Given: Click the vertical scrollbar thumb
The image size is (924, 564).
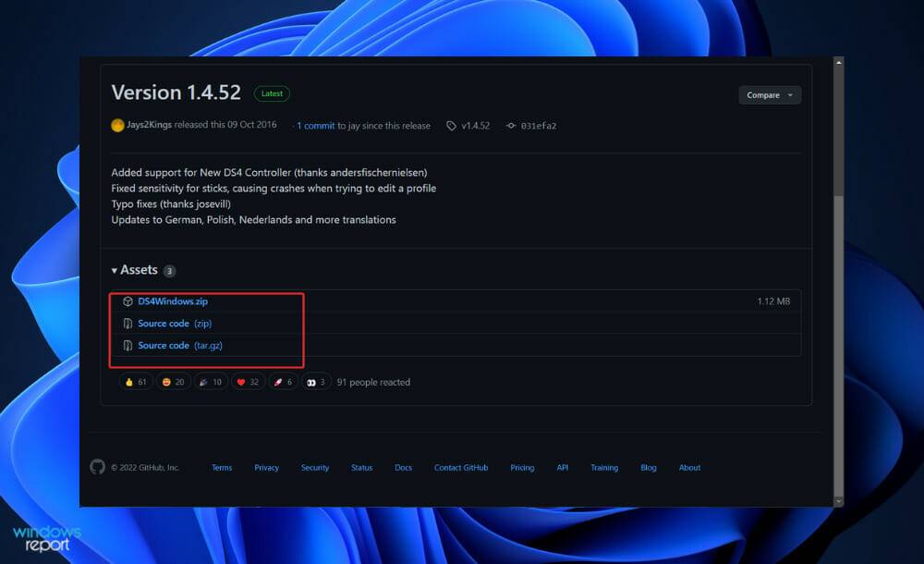Looking at the screenshot, I should [x=839, y=347].
